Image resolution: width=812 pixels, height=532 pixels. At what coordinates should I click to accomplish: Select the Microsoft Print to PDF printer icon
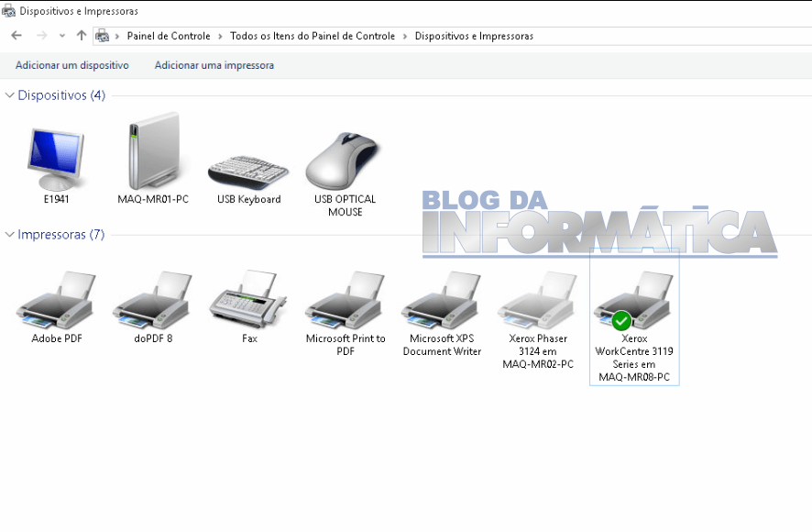[345, 300]
